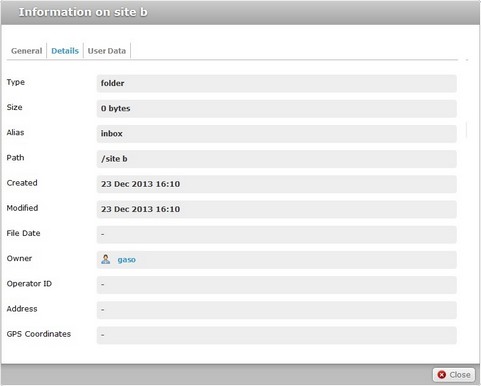The image size is (481, 386).
Task: Click the GPS Coordinates value field
Action: (x=277, y=335)
